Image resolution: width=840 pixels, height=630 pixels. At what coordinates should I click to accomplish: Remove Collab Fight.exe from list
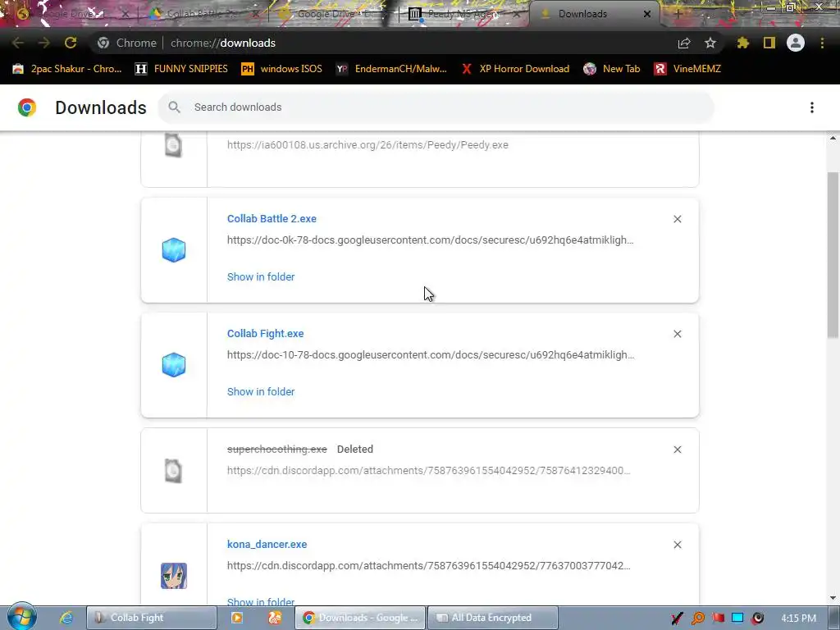pos(677,334)
